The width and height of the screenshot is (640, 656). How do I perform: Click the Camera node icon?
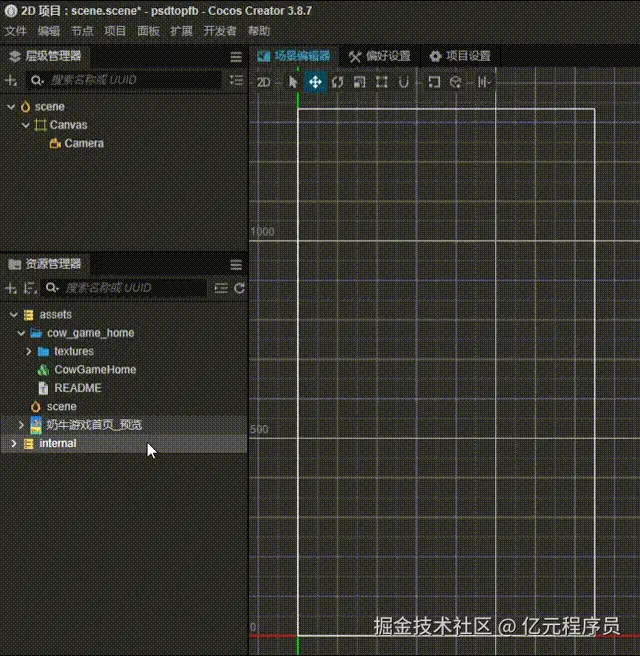[x=55, y=144]
